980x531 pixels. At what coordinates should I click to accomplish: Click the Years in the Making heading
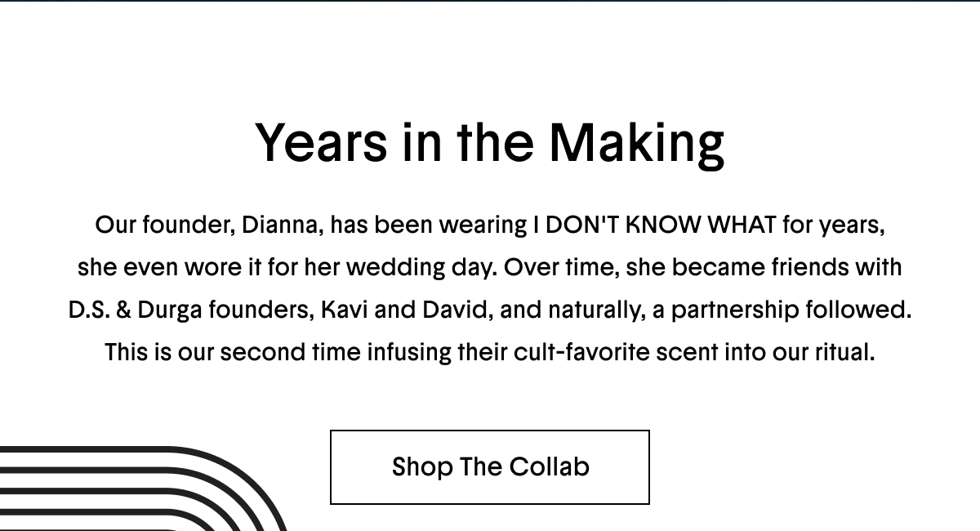490,143
